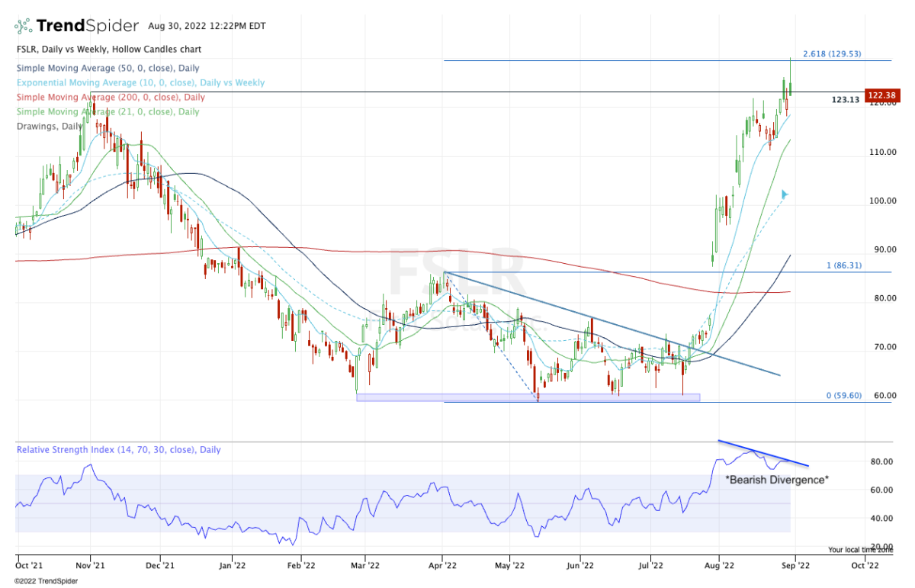The height and width of the screenshot is (588, 915).
Task: Click the TrendSpider logo icon
Action: (x=24, y=27)
